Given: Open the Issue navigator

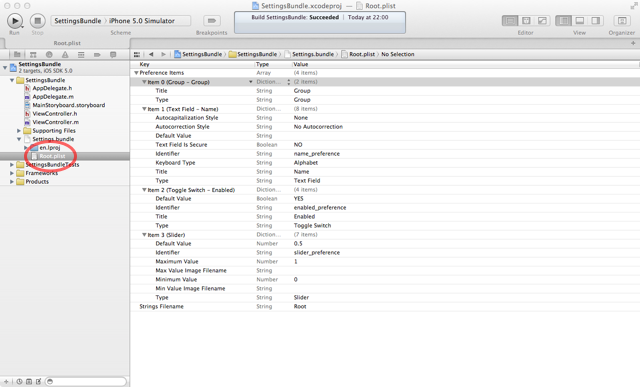Looking at the screenshot, I should coord(65,54).
